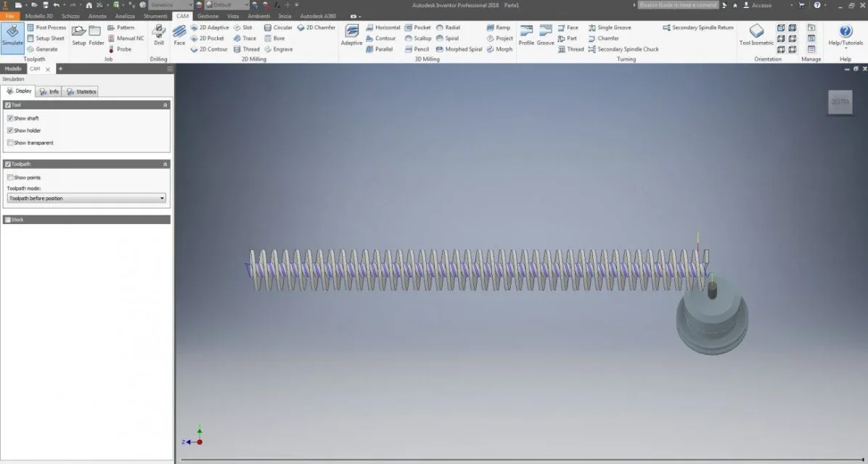Select the Drill operation
This screenshot has width=868, height=464.
[x=159, y=36]
